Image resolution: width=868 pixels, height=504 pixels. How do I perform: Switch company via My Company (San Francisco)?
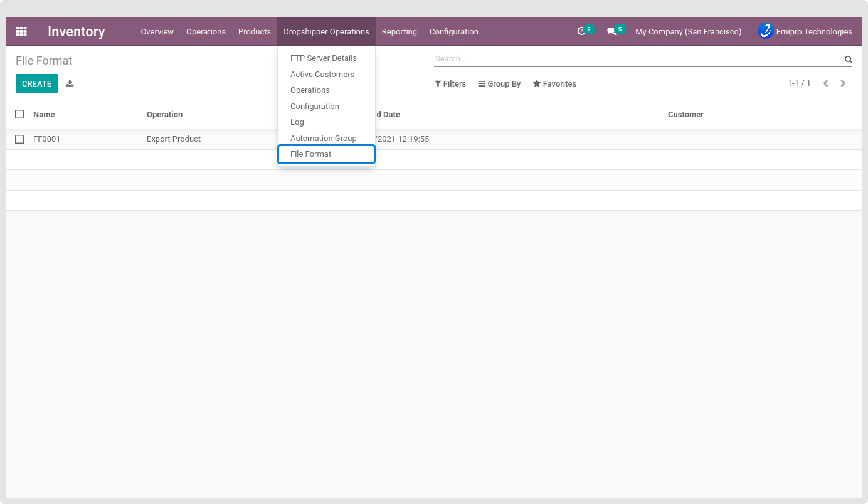(688, 31)
